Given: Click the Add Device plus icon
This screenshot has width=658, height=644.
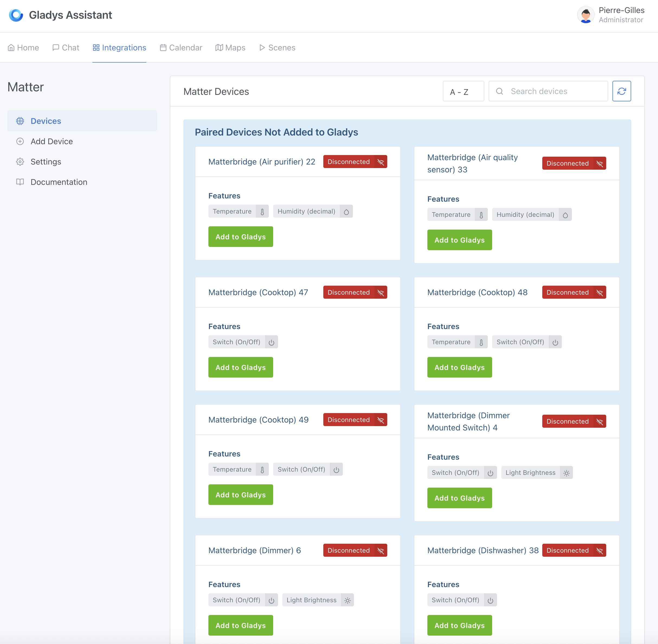Looking at the screenshot, I should [20, 141].
